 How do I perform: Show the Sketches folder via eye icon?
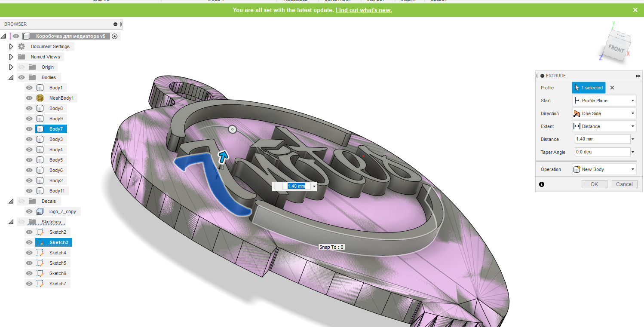[21, 222]
